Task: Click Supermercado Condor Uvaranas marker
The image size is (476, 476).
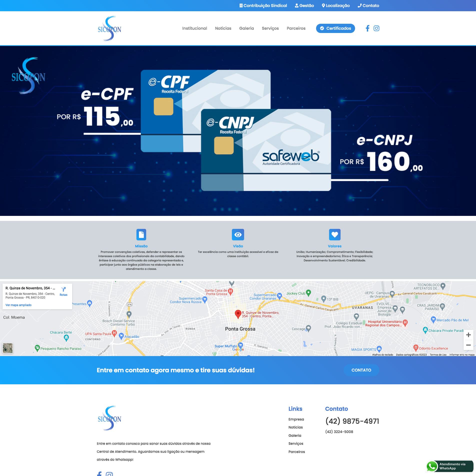Action: (x=279, y=296)
